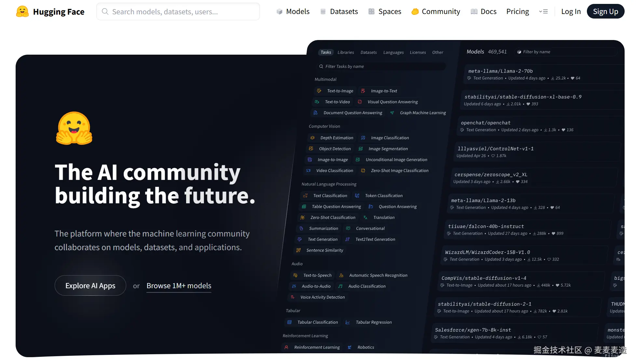The height and width of the screenshot is (364, 636).
Task: Click the Models cube icon in the navbar
Action: [x=279, y=12]
